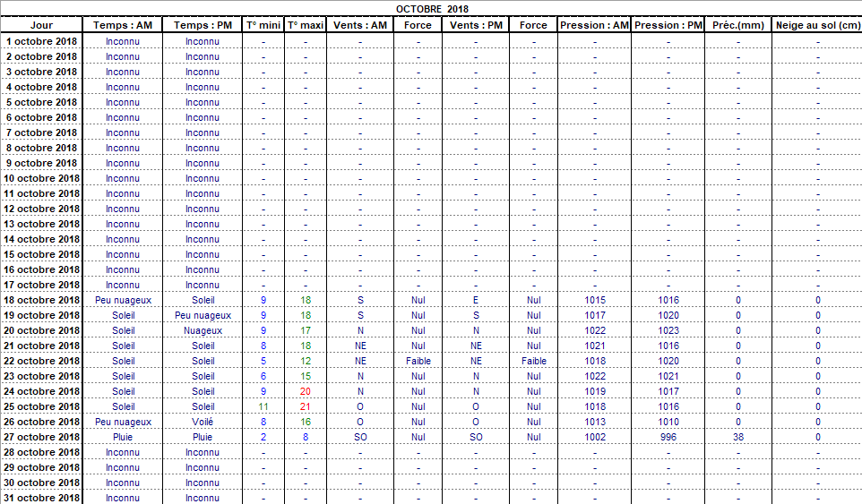Select PM wind SO on 27 octobre
The width and height of the screenshot is (862, 504).
pos(476,437)
